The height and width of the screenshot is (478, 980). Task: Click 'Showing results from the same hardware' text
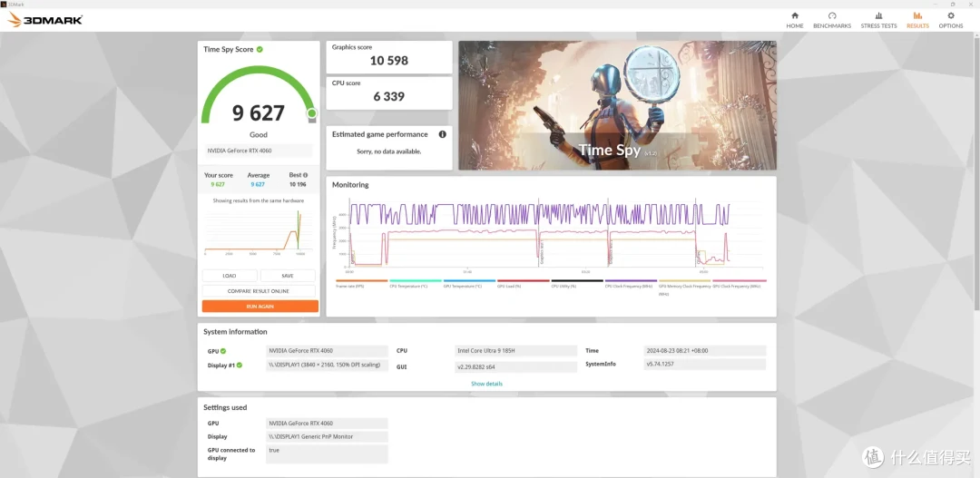pos(259,200)
